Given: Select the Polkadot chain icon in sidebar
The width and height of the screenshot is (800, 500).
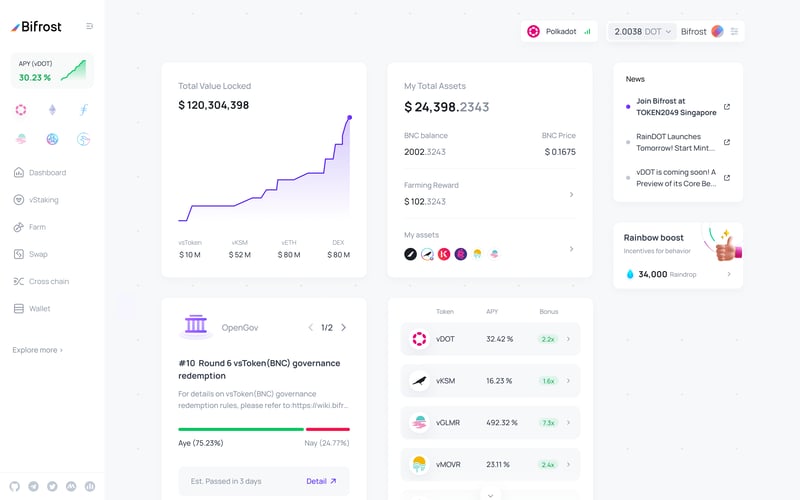Looking at the screenshot, I should point(21,110).
